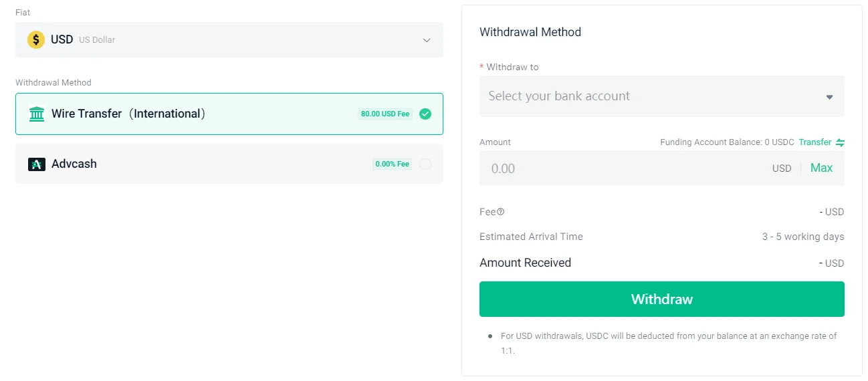Click the Max amount link
The height and width of the screenshot is (381, 868).
click(x=821, y=168)
